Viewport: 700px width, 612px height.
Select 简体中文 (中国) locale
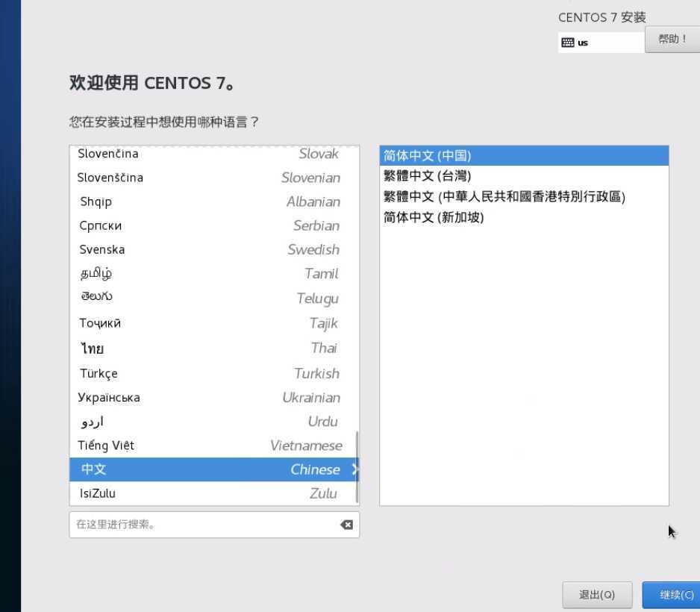524,156
